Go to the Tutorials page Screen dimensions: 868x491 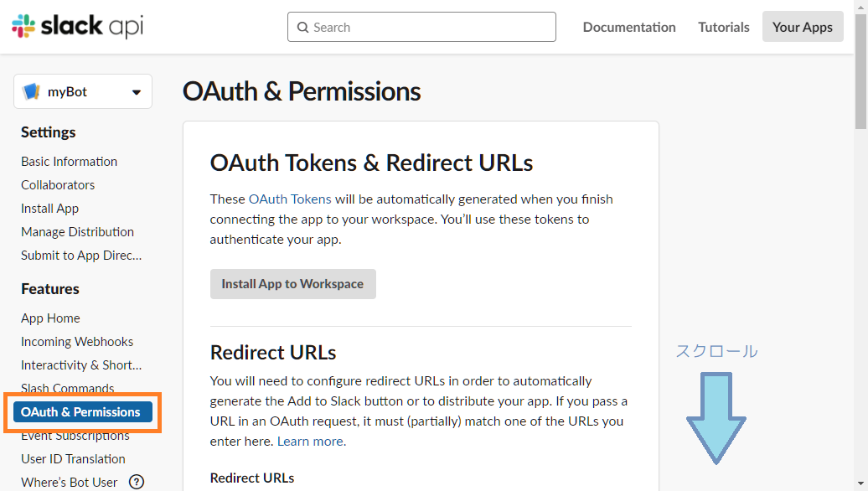pos(723,27)
